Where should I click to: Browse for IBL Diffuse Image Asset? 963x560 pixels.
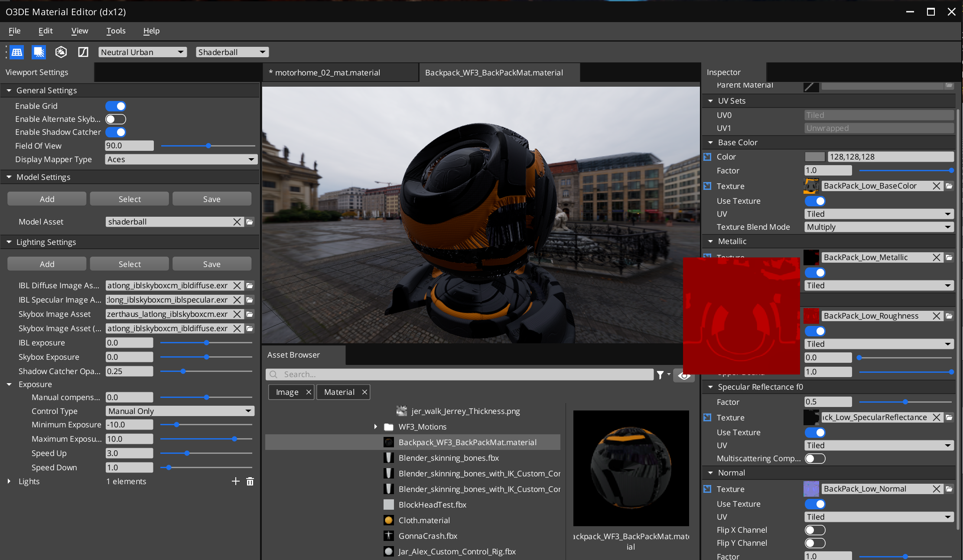250,286
